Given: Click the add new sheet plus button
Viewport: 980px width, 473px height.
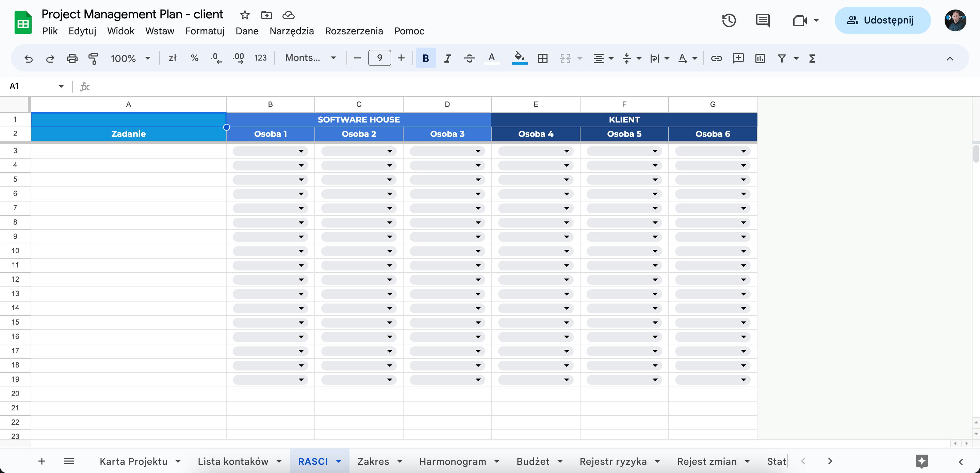Looking at the screenshot, I should coord(42,461).
